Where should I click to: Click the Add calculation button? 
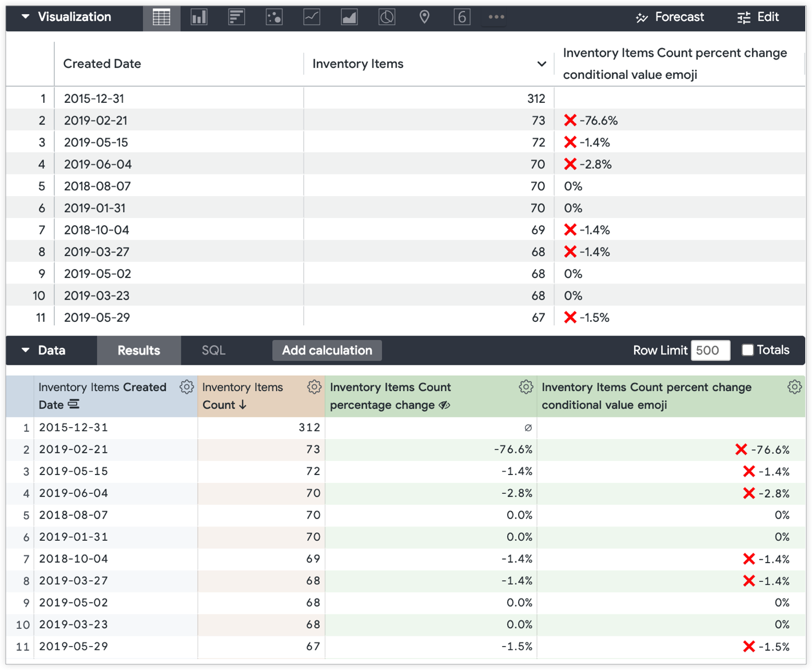click(x=327, y=350)
